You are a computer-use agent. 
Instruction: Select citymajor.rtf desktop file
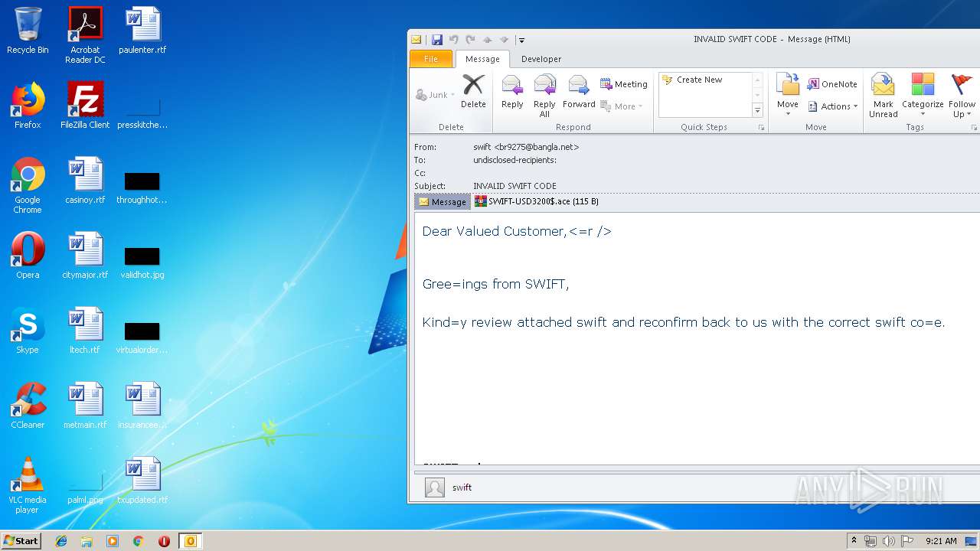pyautogui.click(x=85, y=256)
